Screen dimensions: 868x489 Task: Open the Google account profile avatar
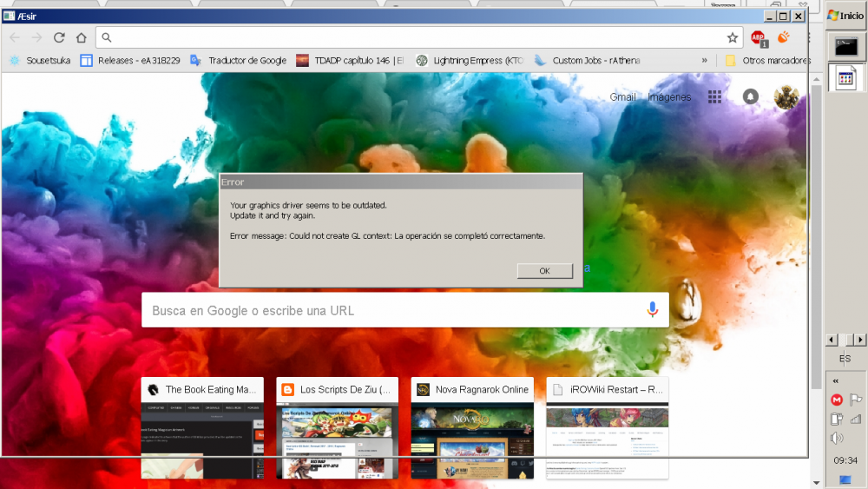pyautogui.click(x=786, y=97)
